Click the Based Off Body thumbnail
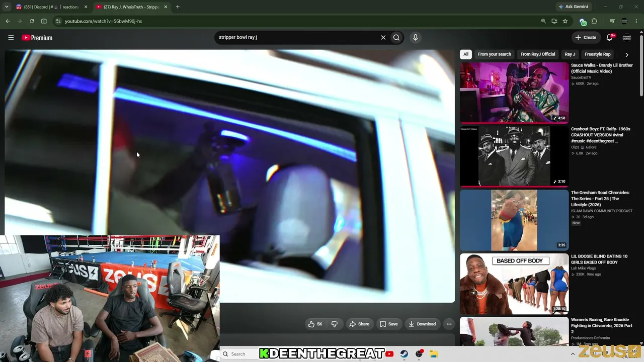Viewport: 644px width, 362px height. [x=514, y=284]
